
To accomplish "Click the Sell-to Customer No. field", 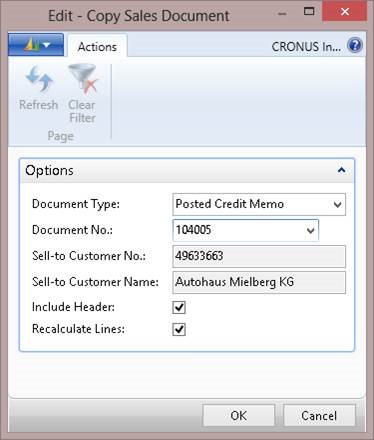I will click(259, 256).
